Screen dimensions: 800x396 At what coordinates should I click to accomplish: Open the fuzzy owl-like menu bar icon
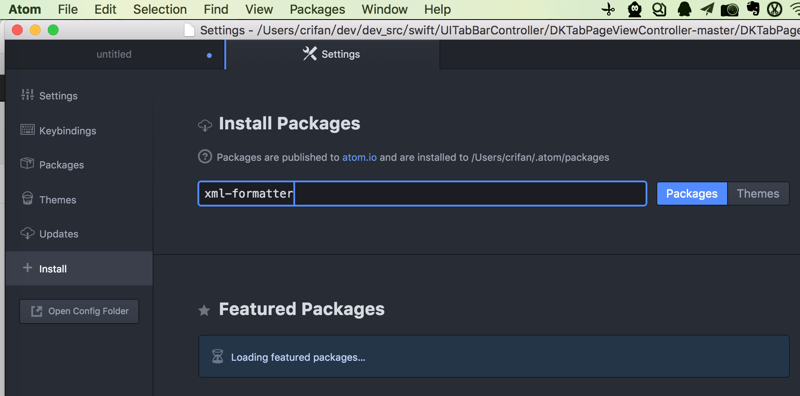[635, 9]
